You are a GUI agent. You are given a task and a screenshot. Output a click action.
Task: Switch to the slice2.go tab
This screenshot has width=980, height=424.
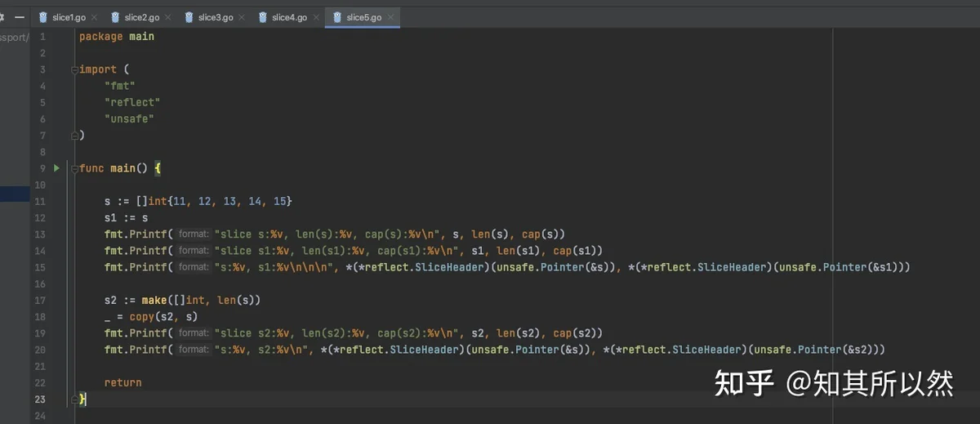pyautogui.click(x=142, y=17)
